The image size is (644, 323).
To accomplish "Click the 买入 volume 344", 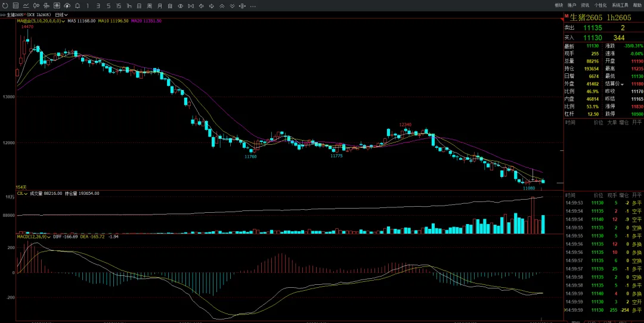I will point(618,38).
